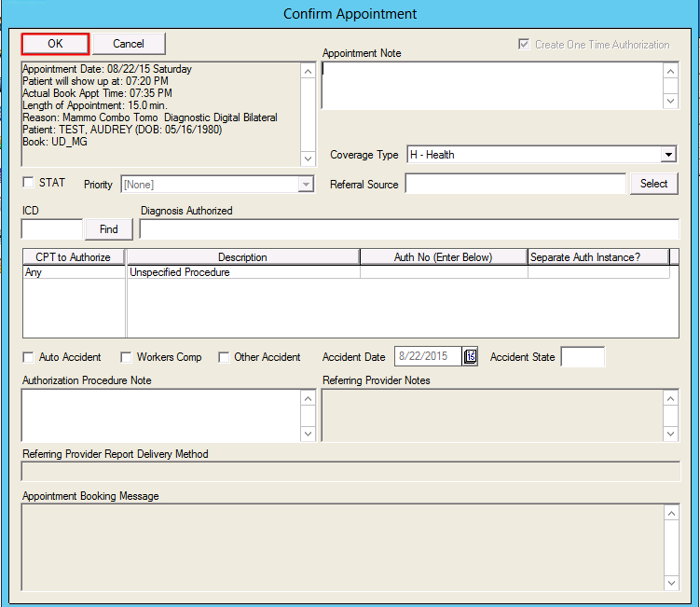Viewport: 700px width, 607px height.
Task: Click the Authorization Procedure Note text area
Action: (159, 415)
